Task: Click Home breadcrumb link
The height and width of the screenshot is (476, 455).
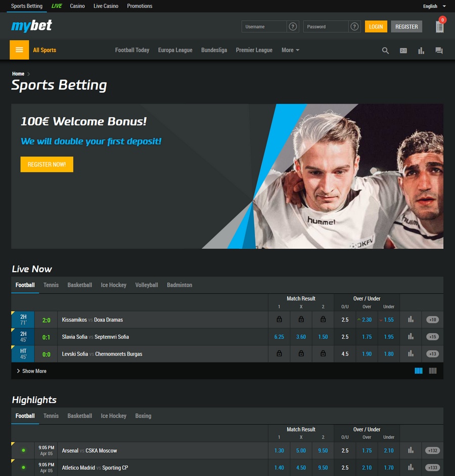Action: point(18,74)
